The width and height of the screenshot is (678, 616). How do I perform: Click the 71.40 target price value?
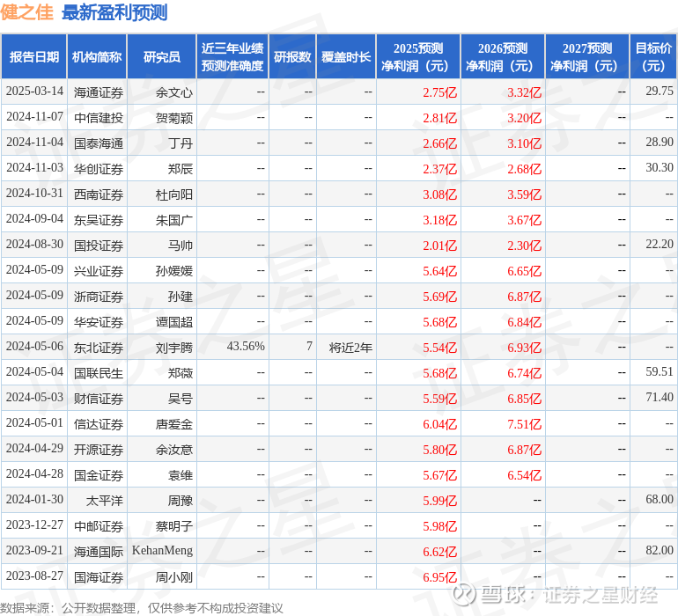[660, 397]
